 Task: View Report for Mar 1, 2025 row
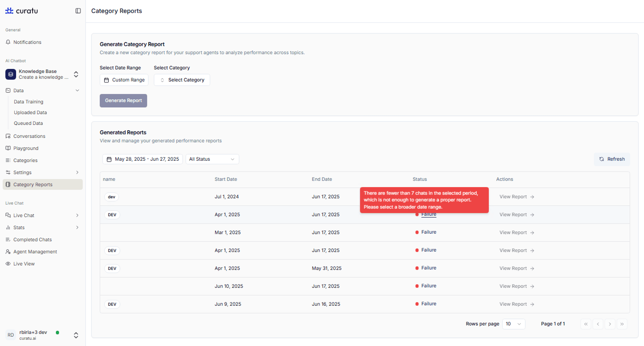click(517, 232)
